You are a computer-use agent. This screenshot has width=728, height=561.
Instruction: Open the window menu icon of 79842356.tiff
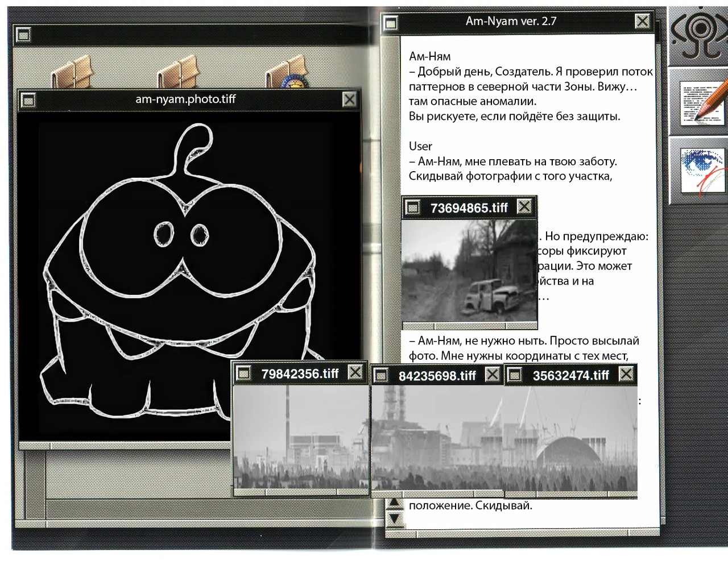coord(243,373)
